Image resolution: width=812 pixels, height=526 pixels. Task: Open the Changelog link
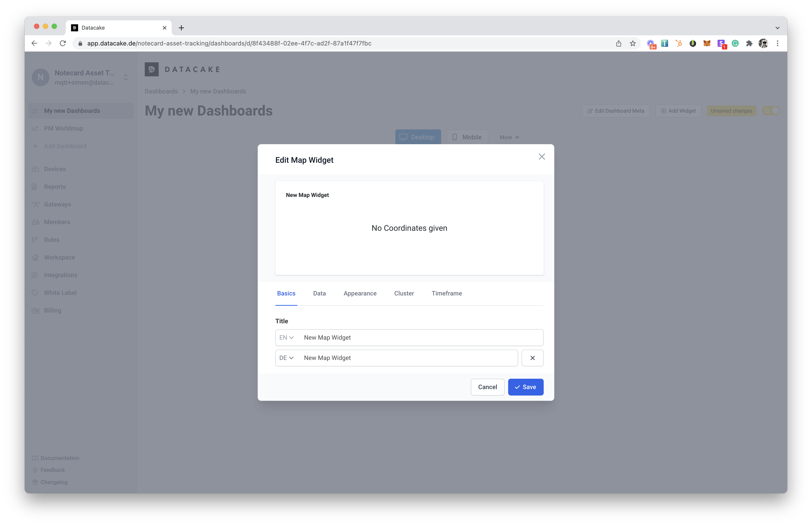pyautogui.click(x=50, y=482)
